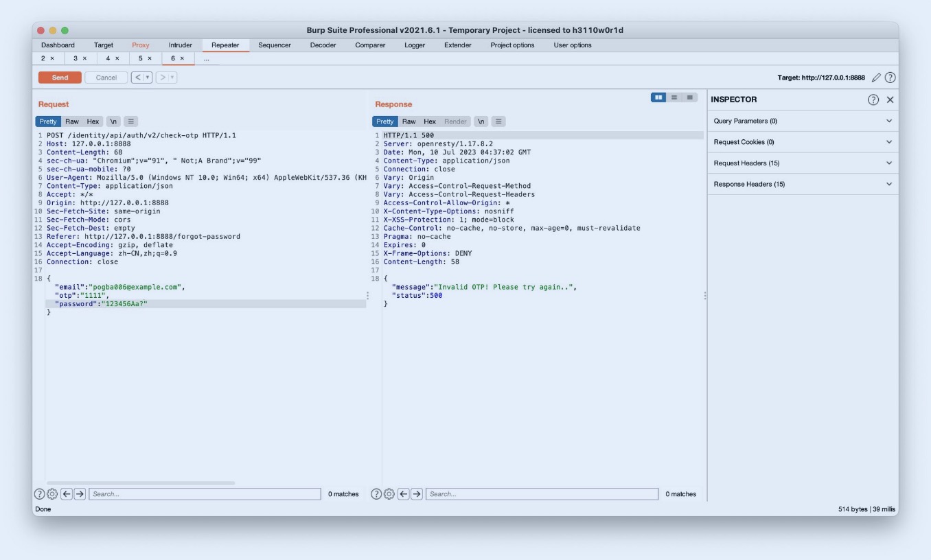Switch Response view to Hex

click(x=430, y=121)
